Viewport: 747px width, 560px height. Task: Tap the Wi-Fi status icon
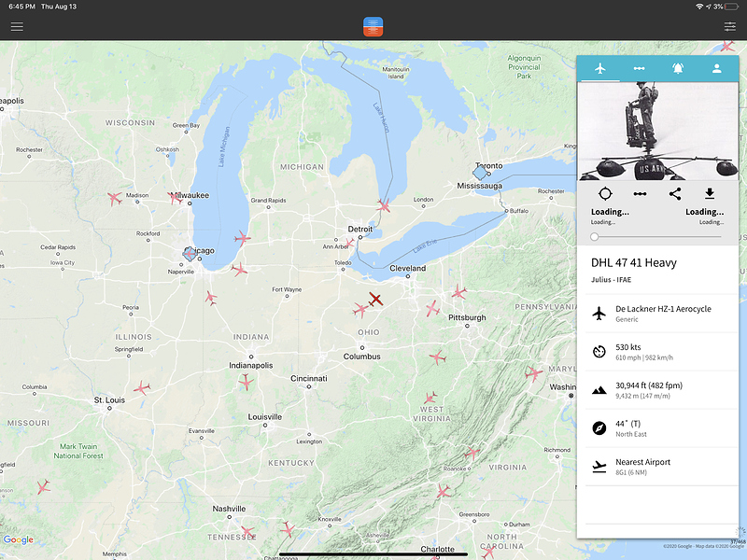point(699,7)
